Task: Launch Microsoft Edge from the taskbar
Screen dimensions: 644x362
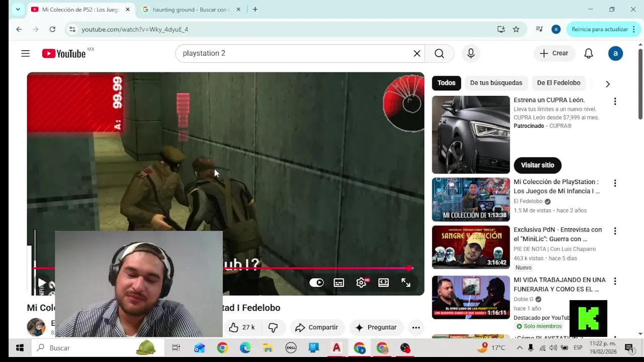Action: pyautogui.click(x=246, y=348)
